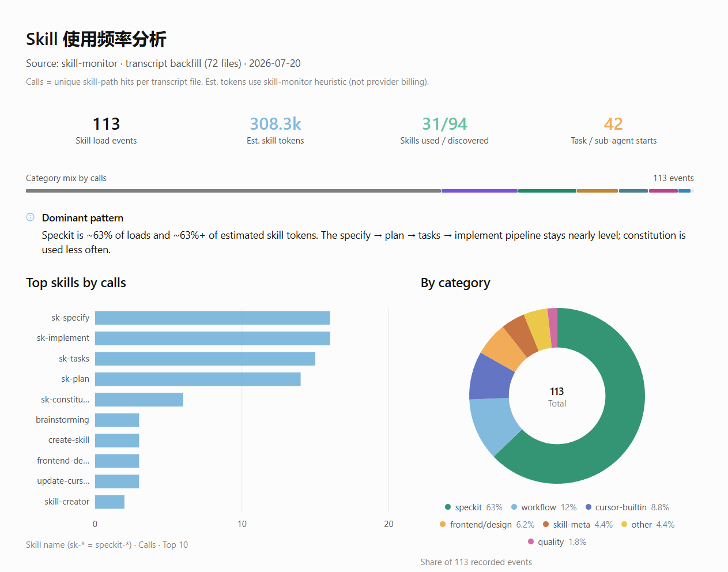Click the '113 Total' donut center

(557, 397)
